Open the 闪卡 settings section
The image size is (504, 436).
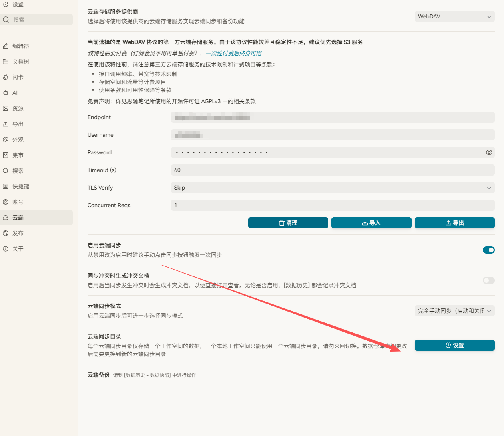click(x=36, y=77)
